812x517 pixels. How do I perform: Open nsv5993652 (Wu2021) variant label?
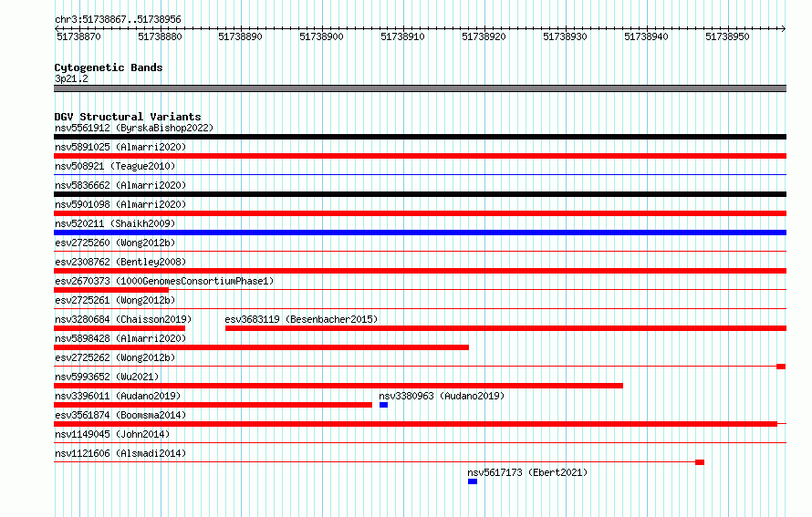(x=107, y=377)
